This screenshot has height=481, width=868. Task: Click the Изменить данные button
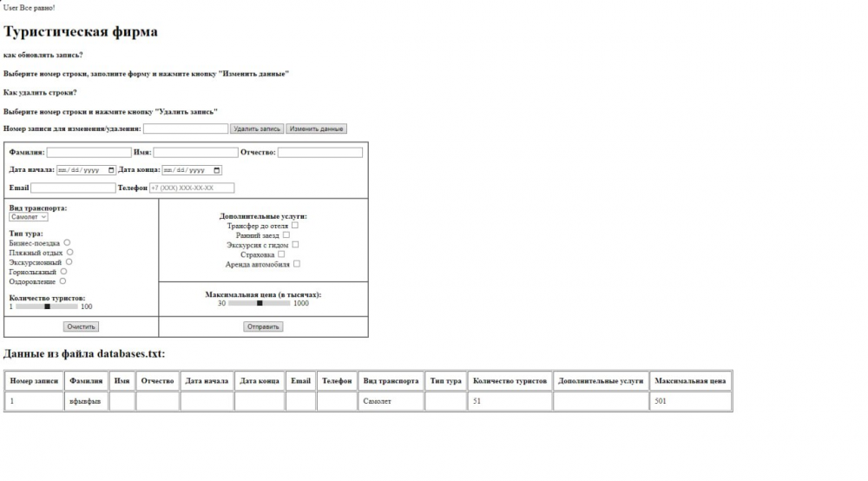click(316, 128)
